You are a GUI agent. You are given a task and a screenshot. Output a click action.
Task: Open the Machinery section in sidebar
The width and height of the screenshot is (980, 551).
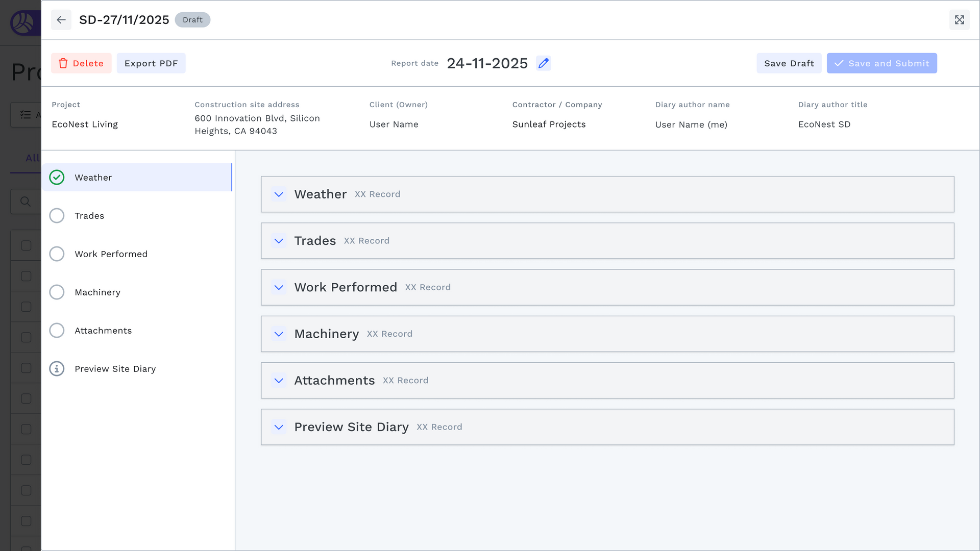pyautogui.click(x=137, y=292)
